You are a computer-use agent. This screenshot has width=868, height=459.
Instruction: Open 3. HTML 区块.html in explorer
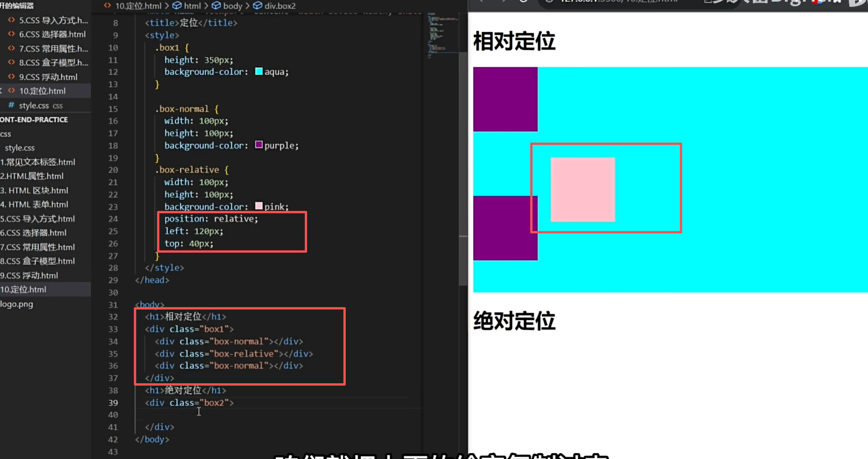[x=34, y=190]
